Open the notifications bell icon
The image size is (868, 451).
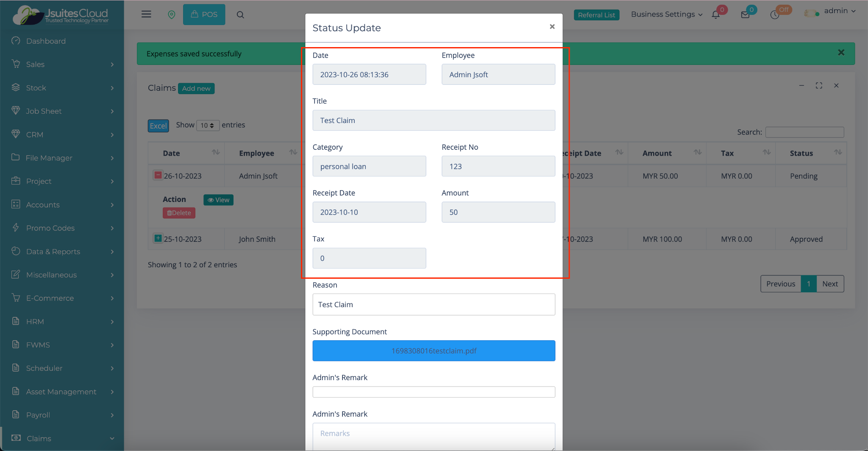(716, 15)
